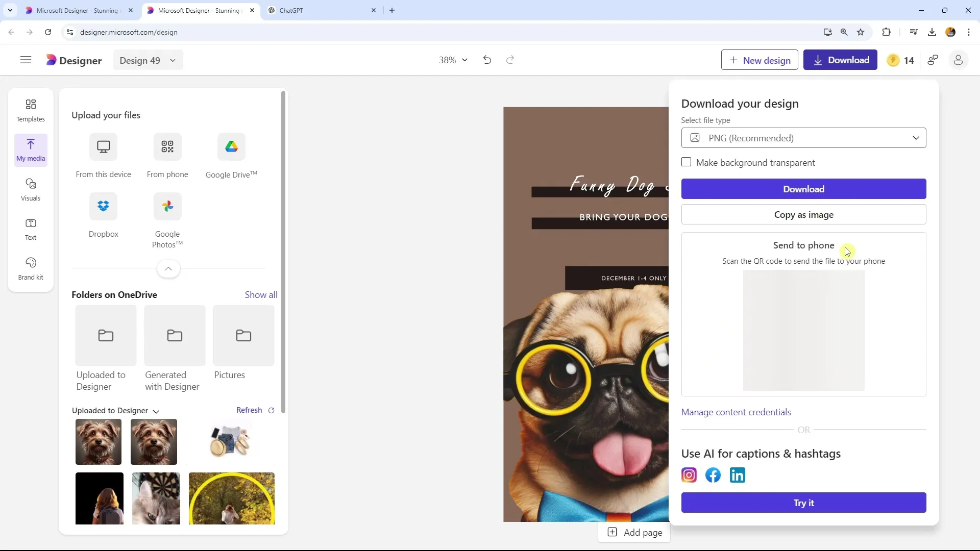
Task: Collapse the upload sources section
Action: (x=168, y=269)
